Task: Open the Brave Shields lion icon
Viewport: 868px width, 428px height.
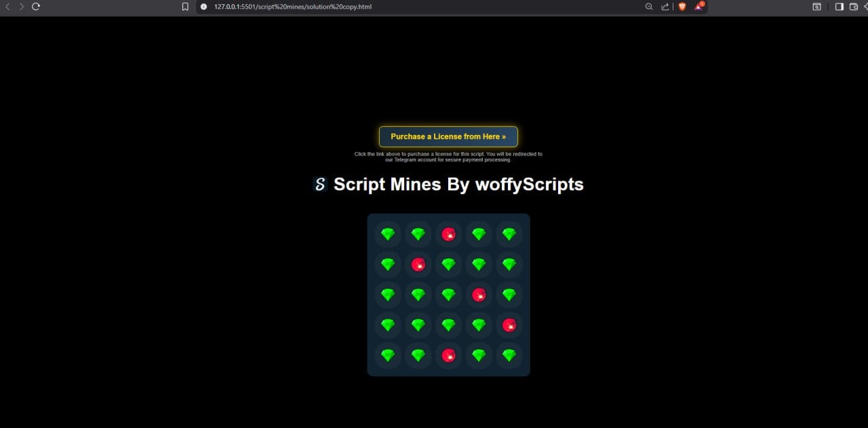Action: pos(682,7)
